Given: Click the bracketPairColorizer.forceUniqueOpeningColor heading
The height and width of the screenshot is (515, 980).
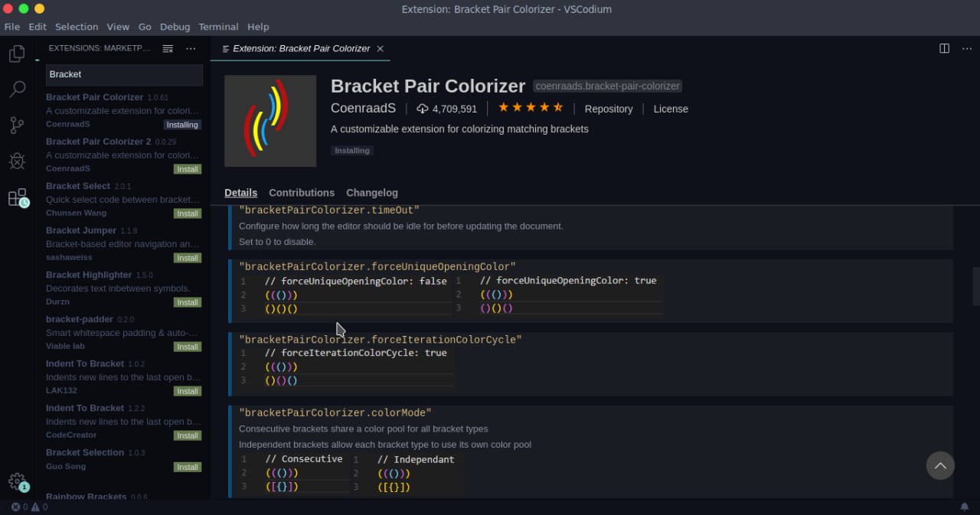Looking at the screenshot, I should 377,266.
